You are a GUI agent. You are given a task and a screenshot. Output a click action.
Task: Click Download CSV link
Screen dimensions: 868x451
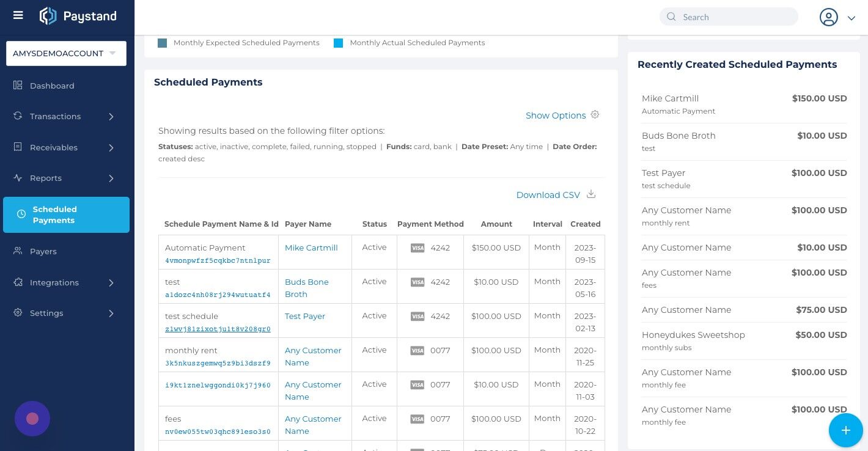tap(548, 195)
